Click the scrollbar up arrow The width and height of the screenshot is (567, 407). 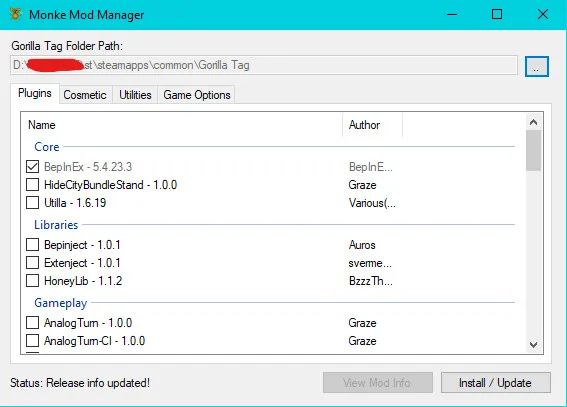(533, 122)
